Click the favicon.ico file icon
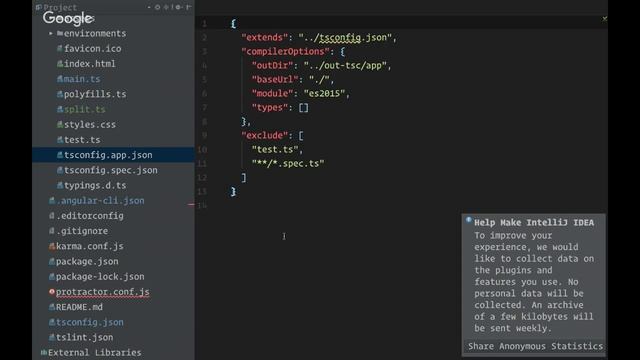Screen dimensions: 640x360 click(60, 49)
